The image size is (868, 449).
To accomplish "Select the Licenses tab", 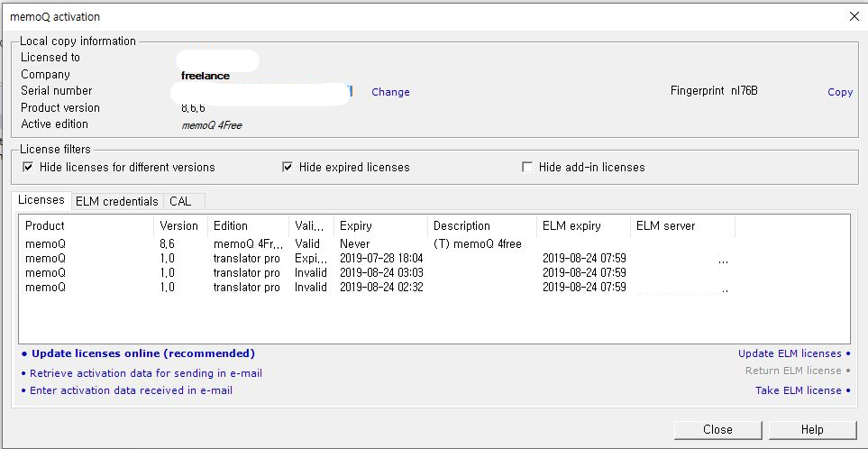I will (41, 200).
